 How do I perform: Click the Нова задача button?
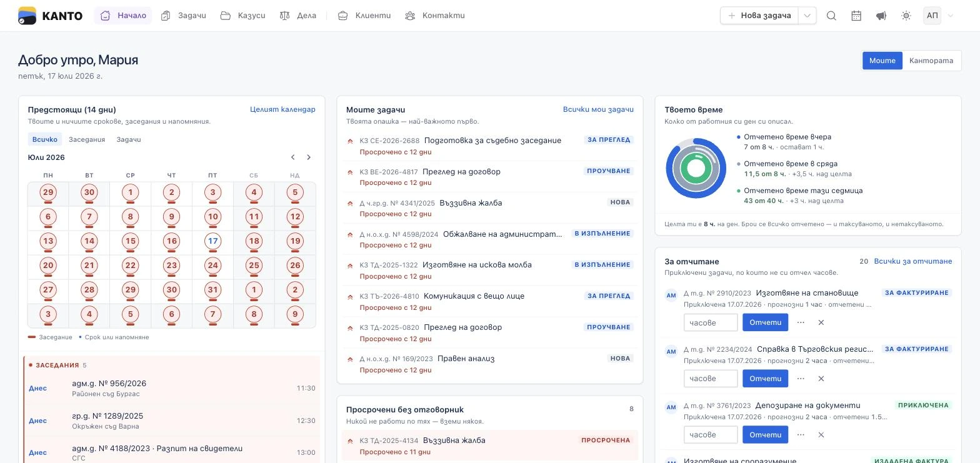pyautogui.click(x=759, y=16)
